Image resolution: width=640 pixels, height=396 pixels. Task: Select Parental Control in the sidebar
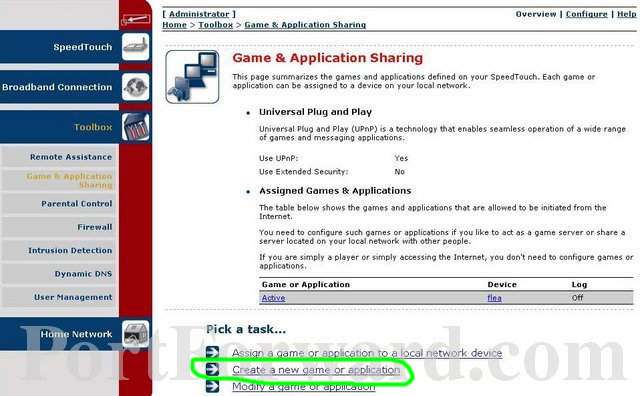(x=58, y=204)
